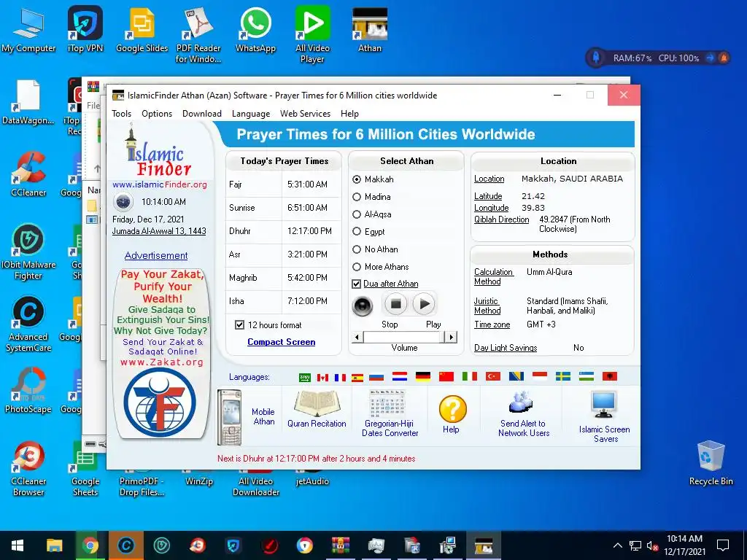Pick the Italian flag language

click(470, 377)
